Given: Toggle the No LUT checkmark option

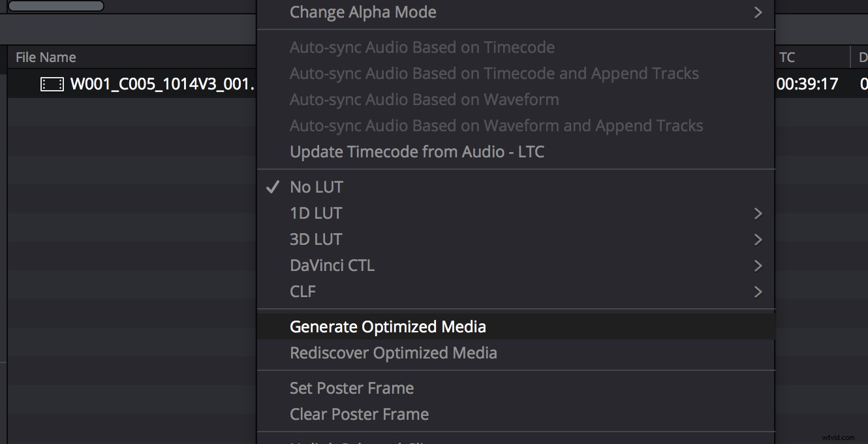Looking at the screenshot, I should click(316, 187).
